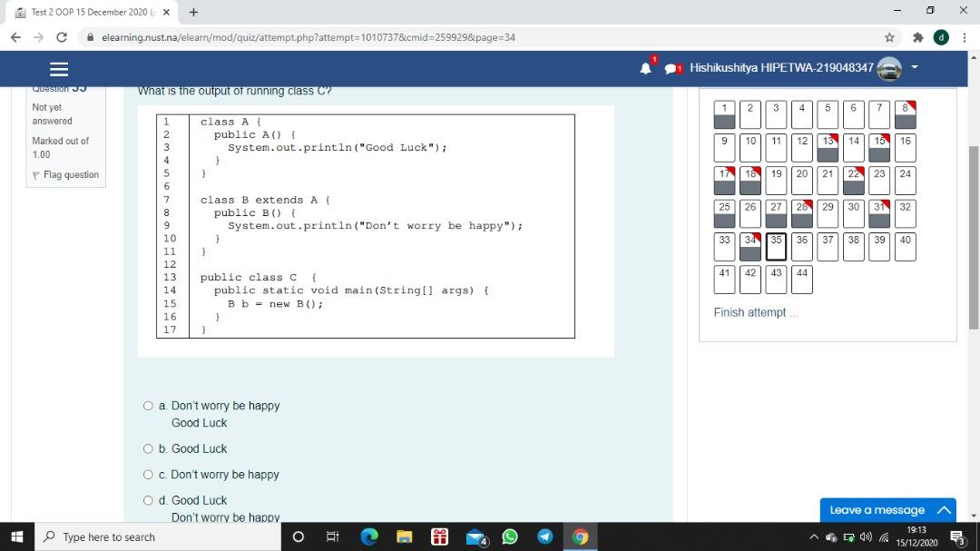Image resolution: width=980 pixels, height=551 pixels.
Task: Select answer a: Don't worry be happy, Good Luck
Action: pyautogui.click(x=148, y=405)
